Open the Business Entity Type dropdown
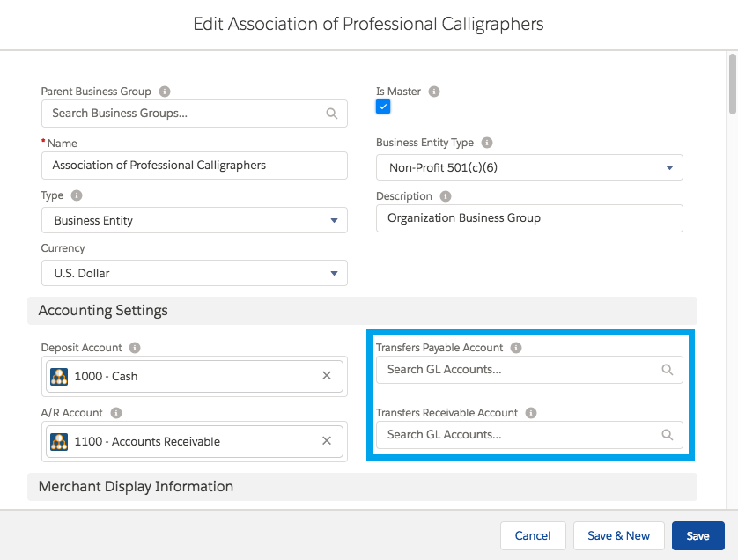Viewport: 738px width, 560px height. point(528,167)
